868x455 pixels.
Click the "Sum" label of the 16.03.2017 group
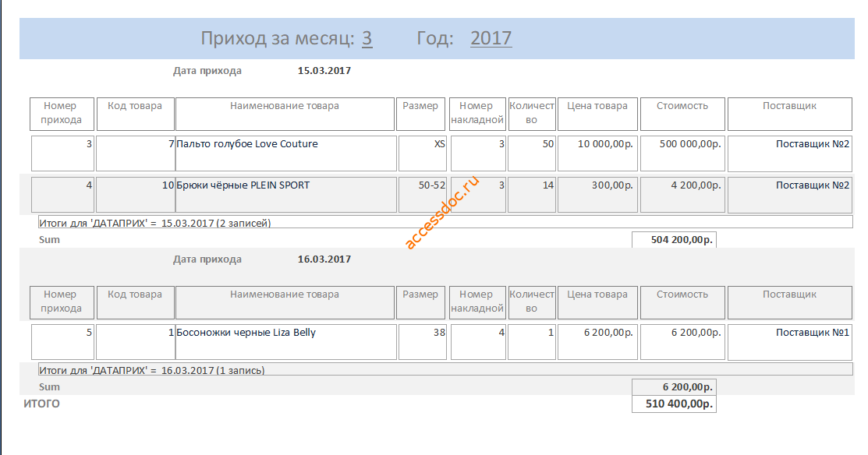pos(49,387)
